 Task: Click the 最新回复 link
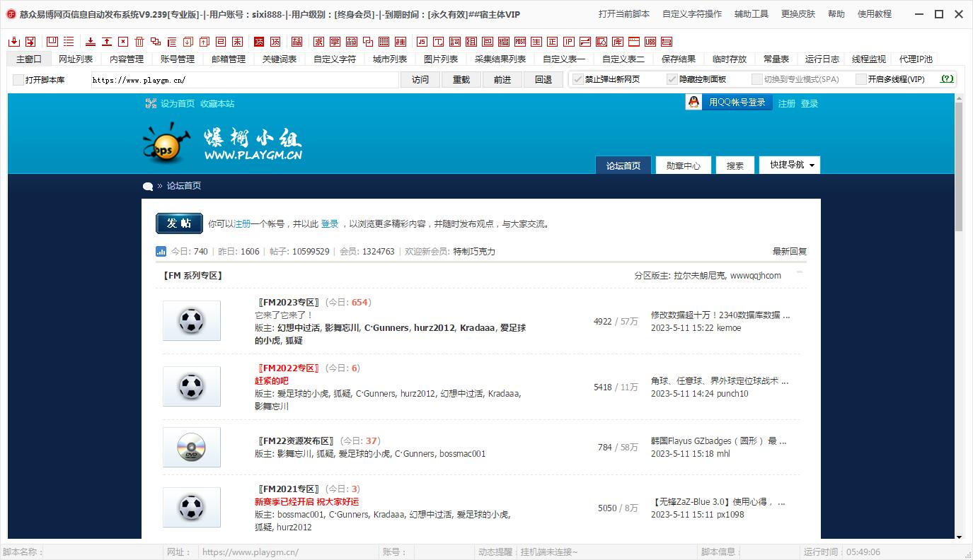tap(790, 251)
